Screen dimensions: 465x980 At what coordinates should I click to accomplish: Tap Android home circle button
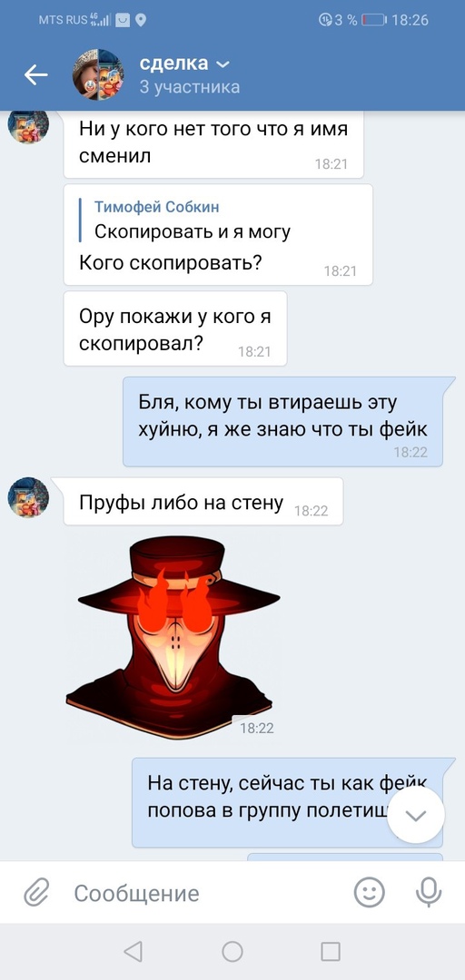point(232,951)
